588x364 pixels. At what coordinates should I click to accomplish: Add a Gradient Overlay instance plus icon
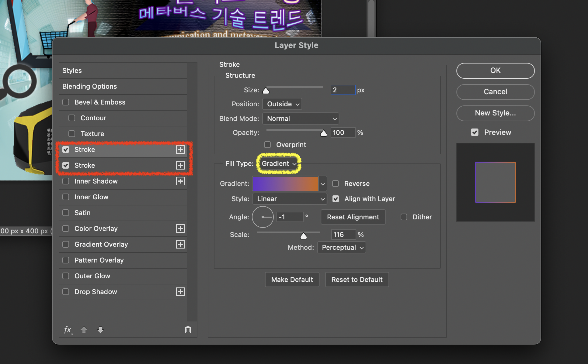[180, 244]
